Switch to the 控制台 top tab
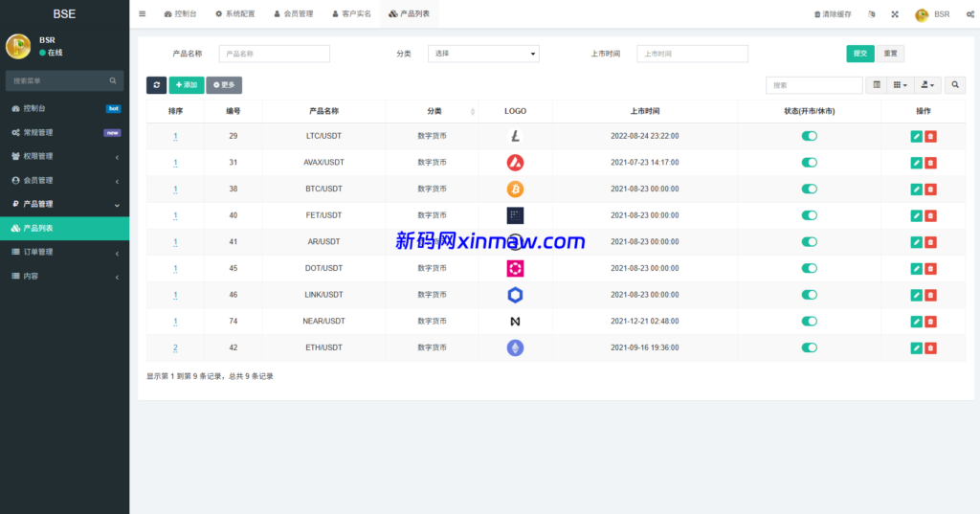Screen dimensions: 980x514 180,13
